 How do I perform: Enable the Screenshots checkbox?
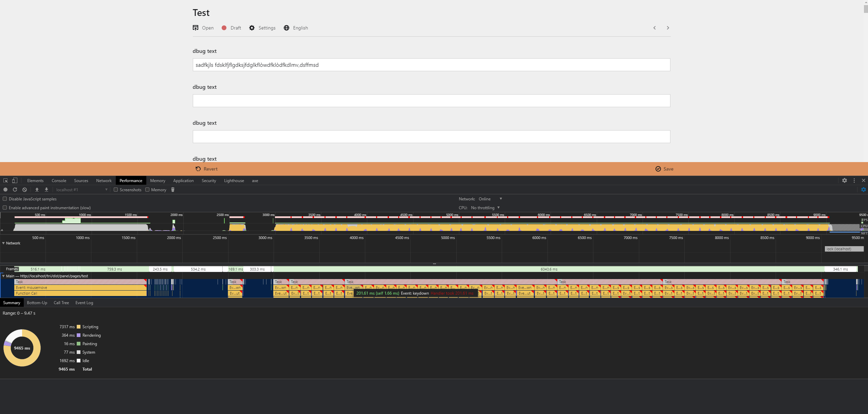pyautogui.click(x=116, y=190)
